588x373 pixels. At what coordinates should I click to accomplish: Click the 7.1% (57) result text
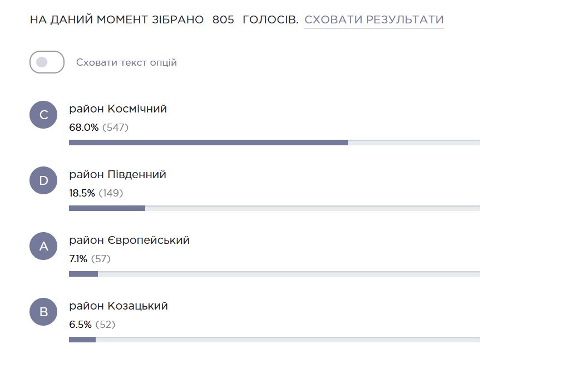[x=90, y=259]
